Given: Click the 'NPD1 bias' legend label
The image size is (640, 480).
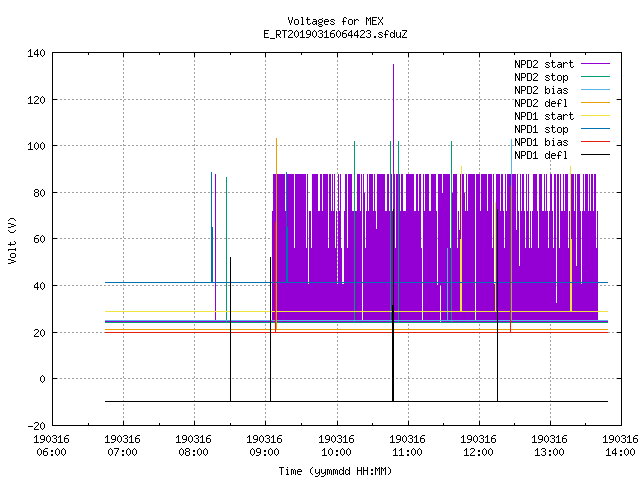Looking at the screenshot, I should pyautogui.click(x=541, y=142).
